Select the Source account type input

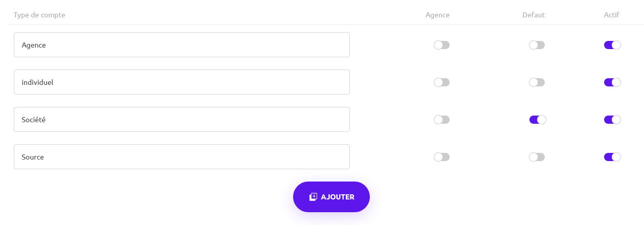pos(182,157)
